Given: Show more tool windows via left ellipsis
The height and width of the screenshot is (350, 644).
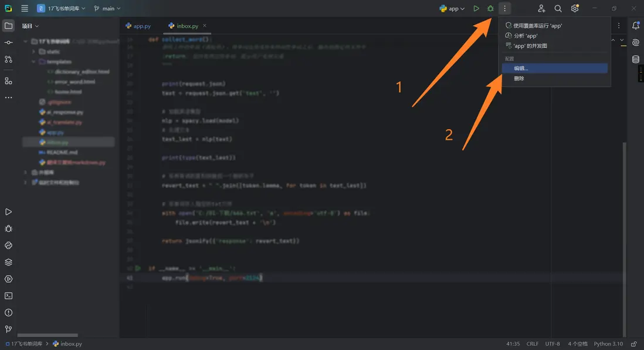Looking at the screenshot, I should [8, 98].
